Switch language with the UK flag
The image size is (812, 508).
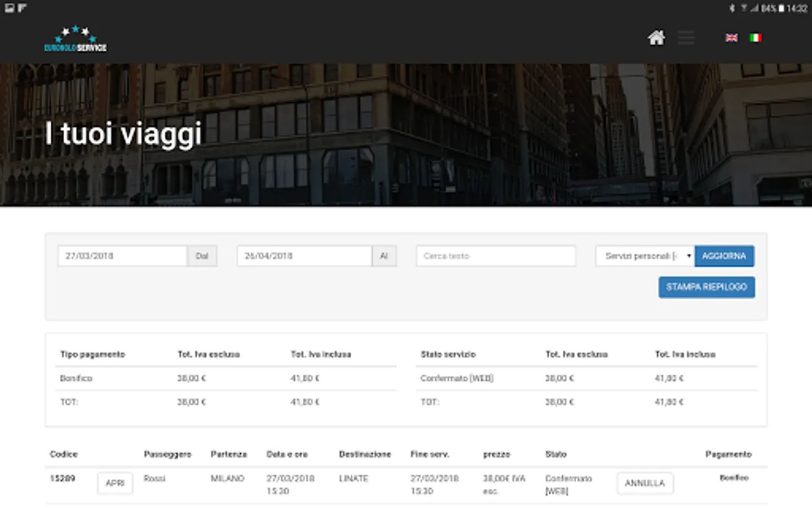click(731, 38)
